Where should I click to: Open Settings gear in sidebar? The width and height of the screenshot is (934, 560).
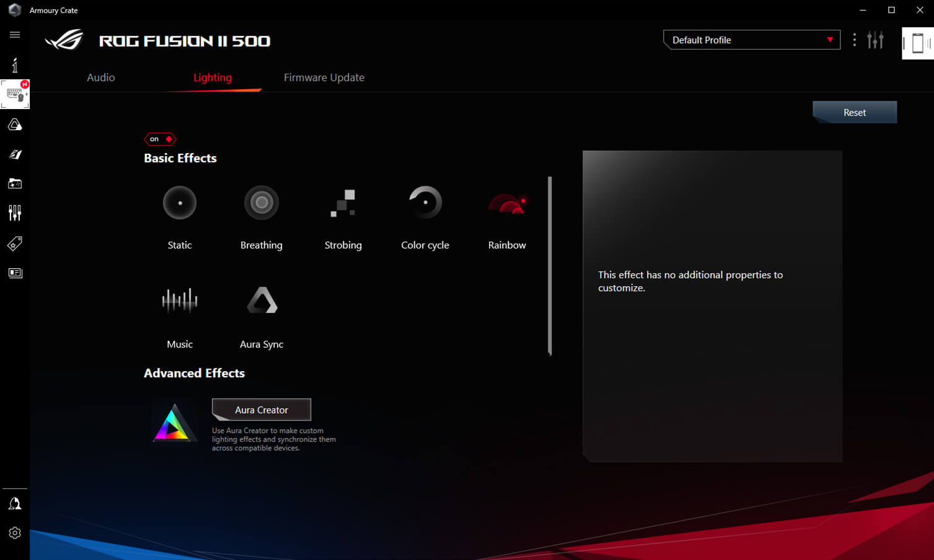[x=15, y=533]
